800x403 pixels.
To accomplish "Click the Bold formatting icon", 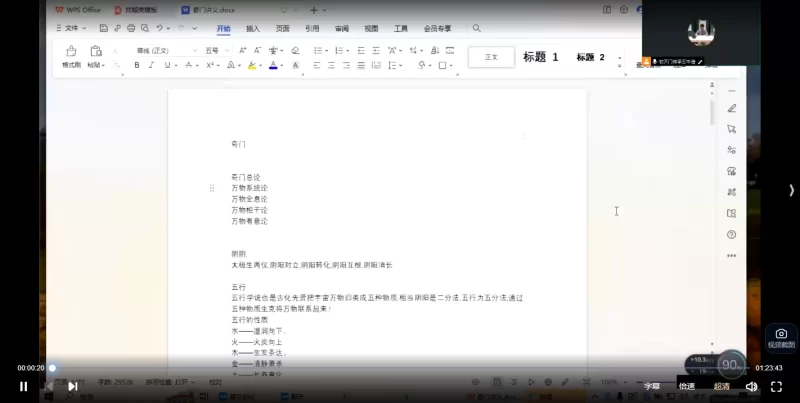I will pos(137,65).
